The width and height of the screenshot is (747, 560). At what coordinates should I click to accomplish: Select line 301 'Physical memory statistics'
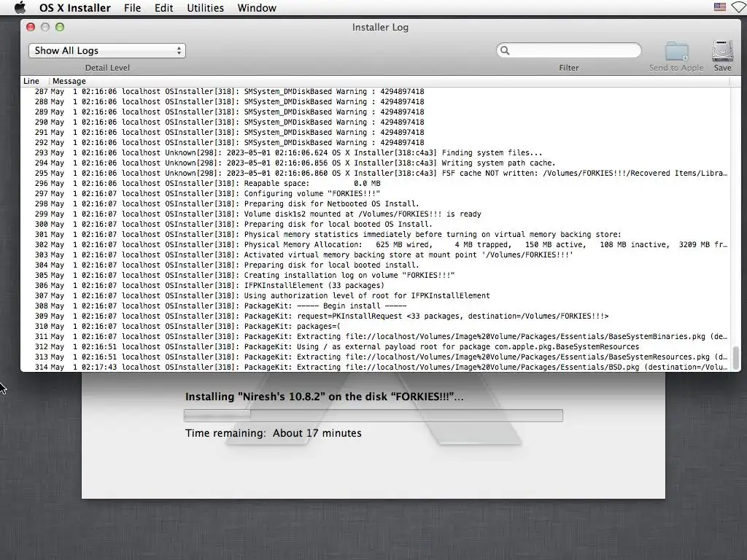point(375,234)
